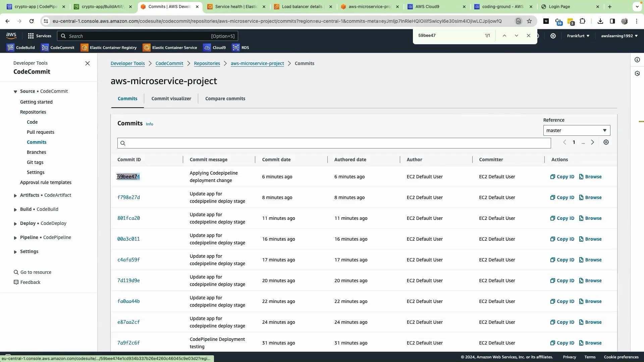Open Pull requests in sidebar
Screen dimensions: 644x362
[41, 132]
